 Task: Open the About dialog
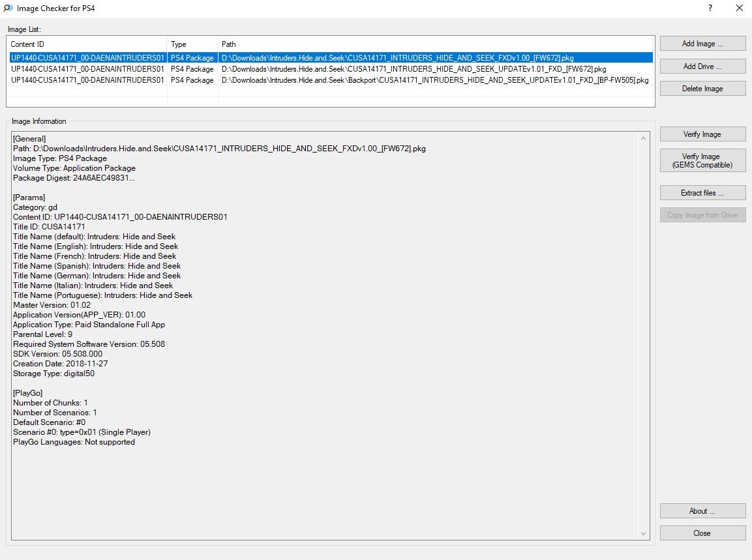(702, 511)
